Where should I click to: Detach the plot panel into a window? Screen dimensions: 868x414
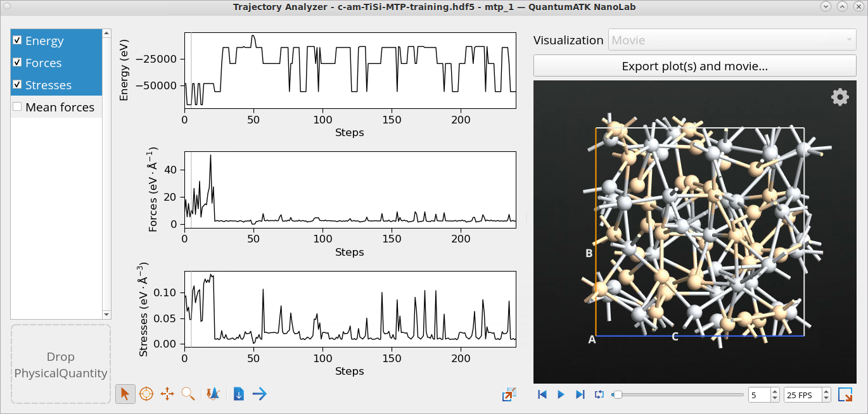coord(509,394)
